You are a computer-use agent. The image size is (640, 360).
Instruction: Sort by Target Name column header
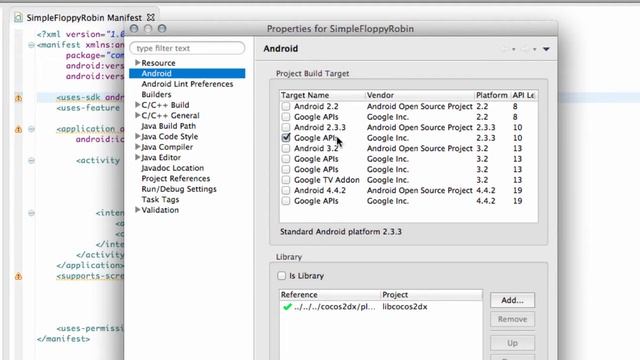pyautogui.click(x=322, y=95)
